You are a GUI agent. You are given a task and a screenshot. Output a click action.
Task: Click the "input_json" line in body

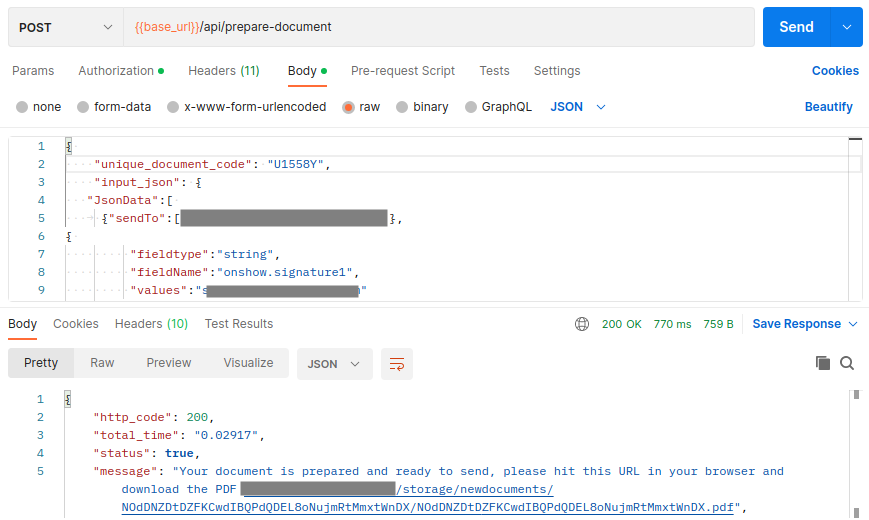(148, 182)
